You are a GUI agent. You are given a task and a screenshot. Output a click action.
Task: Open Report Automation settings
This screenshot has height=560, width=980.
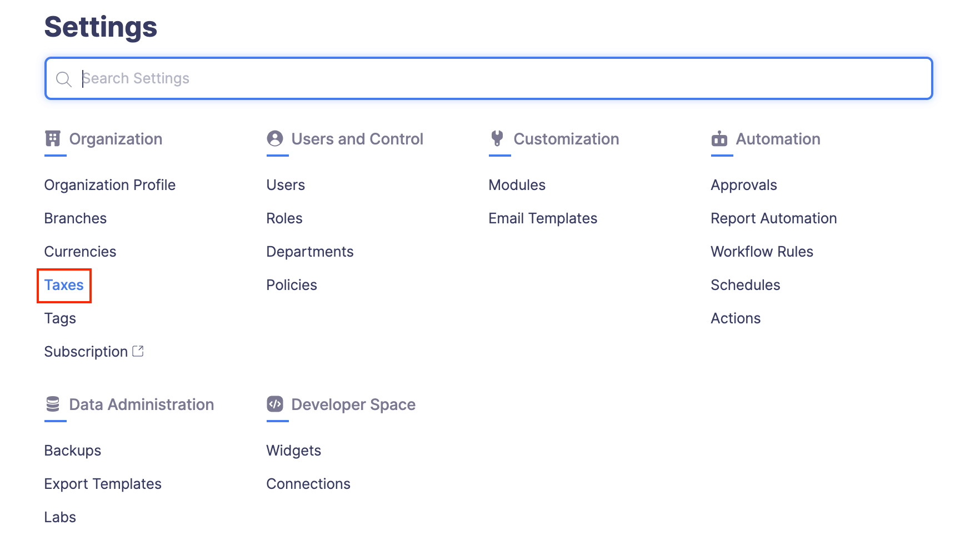pyautogui.click(x=773, y=218)
